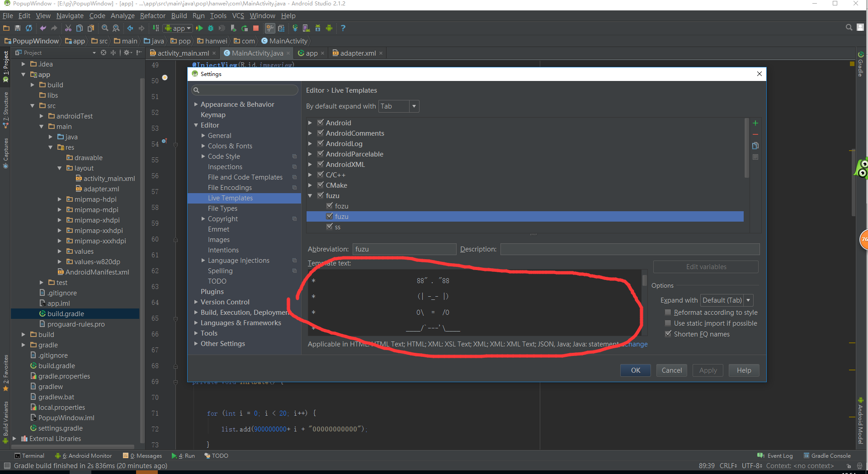Image resolution: width=868 pixels, height=474 pixels.
Task: Open the 'By default expand with' Tab dropdown
Action: (x=399, y=106)
